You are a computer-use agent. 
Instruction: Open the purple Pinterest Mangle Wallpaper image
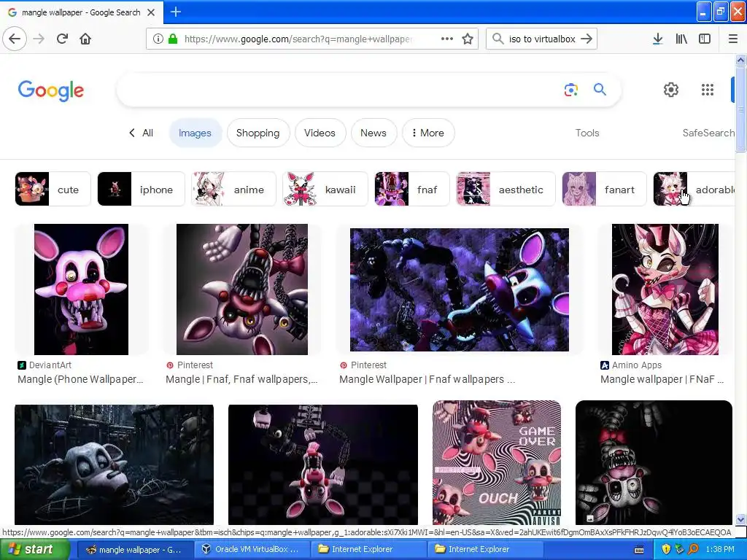coord(460,289)
